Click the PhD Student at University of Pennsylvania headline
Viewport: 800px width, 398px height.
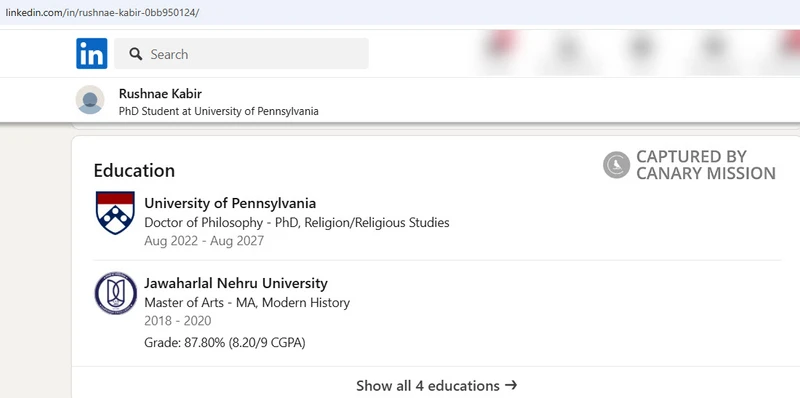[218, 111]
